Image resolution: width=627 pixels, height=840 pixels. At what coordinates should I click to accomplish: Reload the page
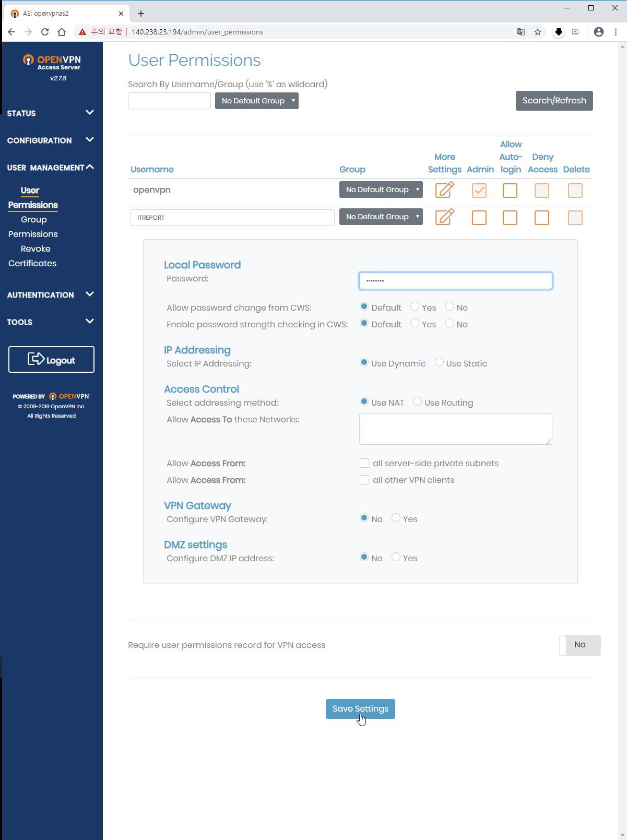click(45, 32)
